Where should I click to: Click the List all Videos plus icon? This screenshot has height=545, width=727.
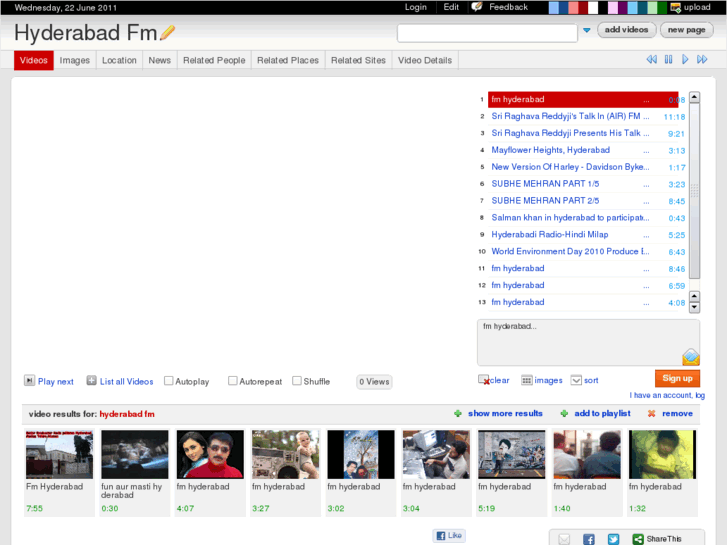click(x=91, y=381)
